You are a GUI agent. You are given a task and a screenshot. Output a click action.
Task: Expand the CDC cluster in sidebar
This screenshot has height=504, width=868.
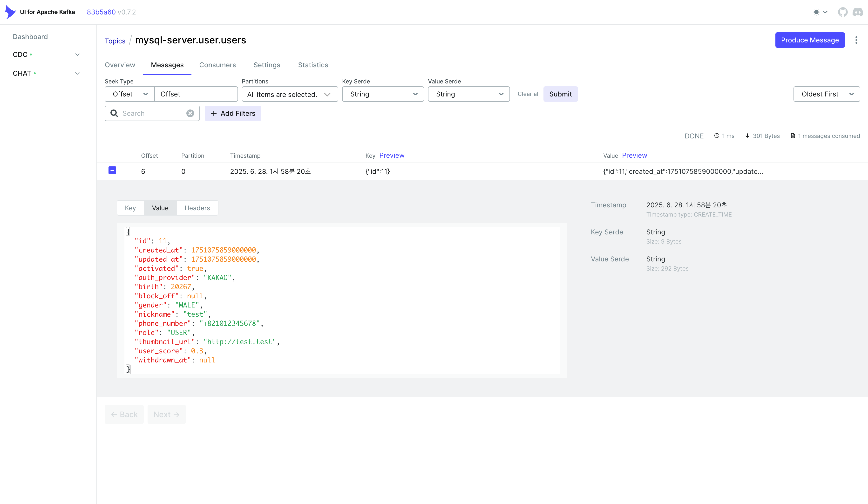pyautogui.click(x=77, y=55)
